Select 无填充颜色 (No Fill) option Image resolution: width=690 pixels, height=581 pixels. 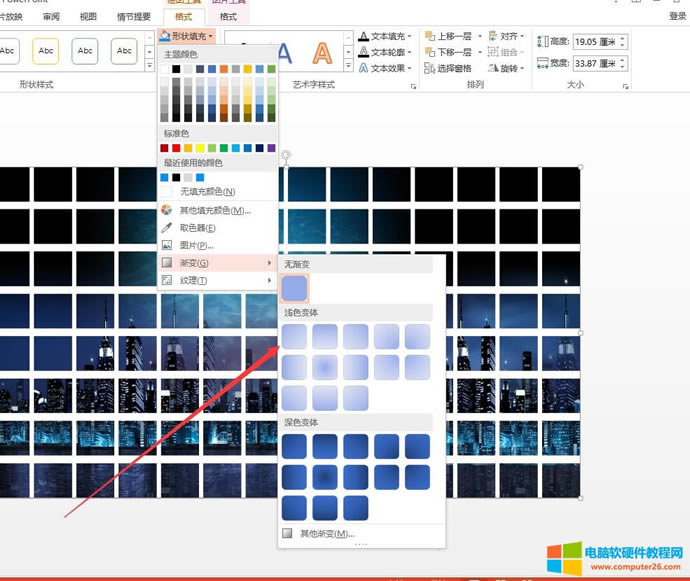click(206, 191)
